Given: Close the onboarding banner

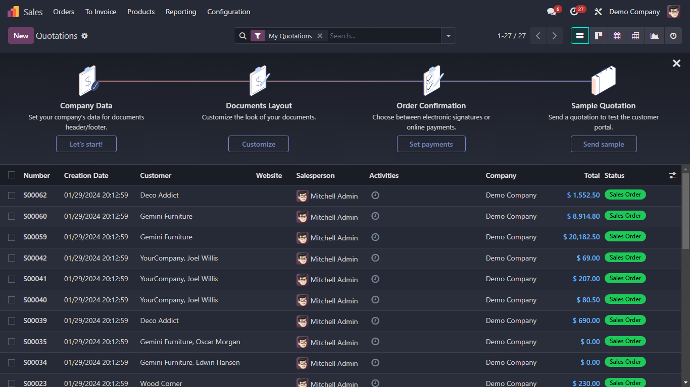Looking at the screenshot, I should tap(676, 63).
